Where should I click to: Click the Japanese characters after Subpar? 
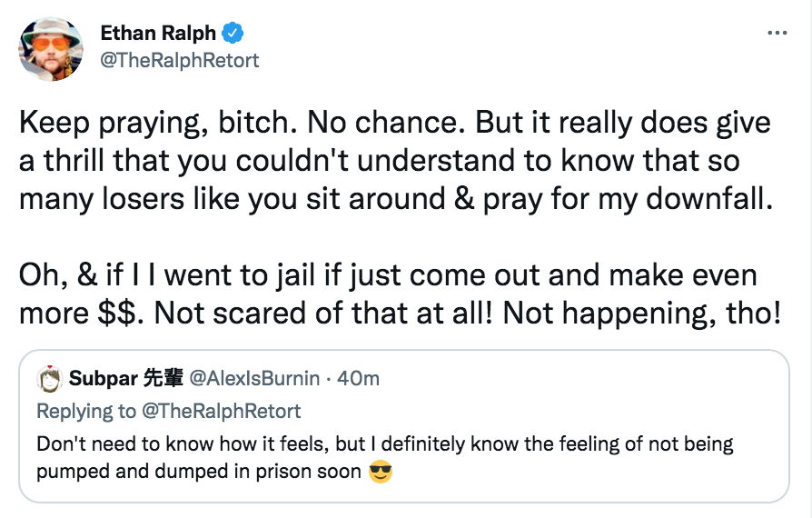(x=163, y=378)
